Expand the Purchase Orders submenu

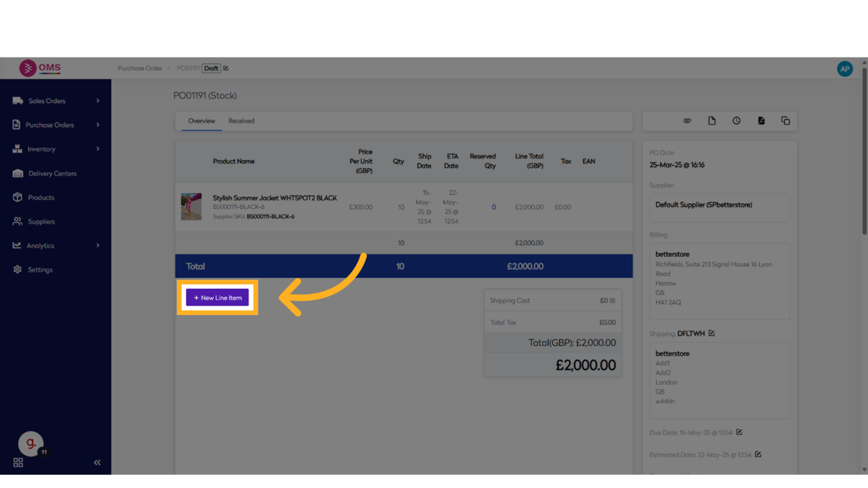(98, 125)
